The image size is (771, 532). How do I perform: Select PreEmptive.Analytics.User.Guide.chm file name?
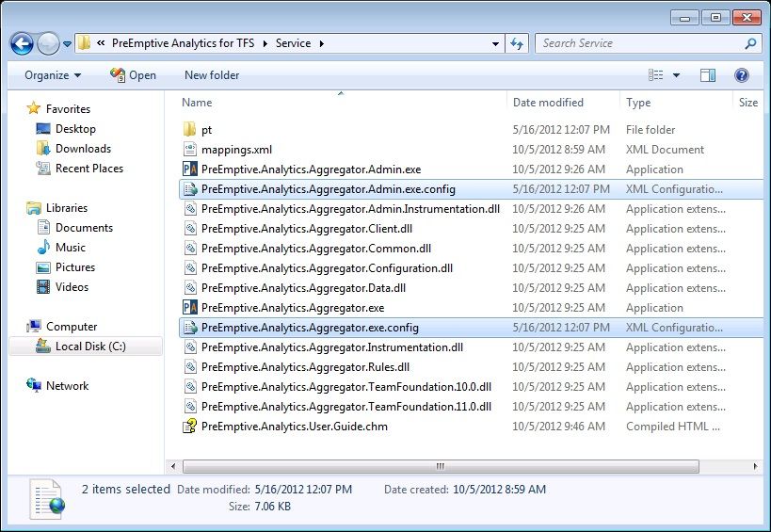click(294, 427)
